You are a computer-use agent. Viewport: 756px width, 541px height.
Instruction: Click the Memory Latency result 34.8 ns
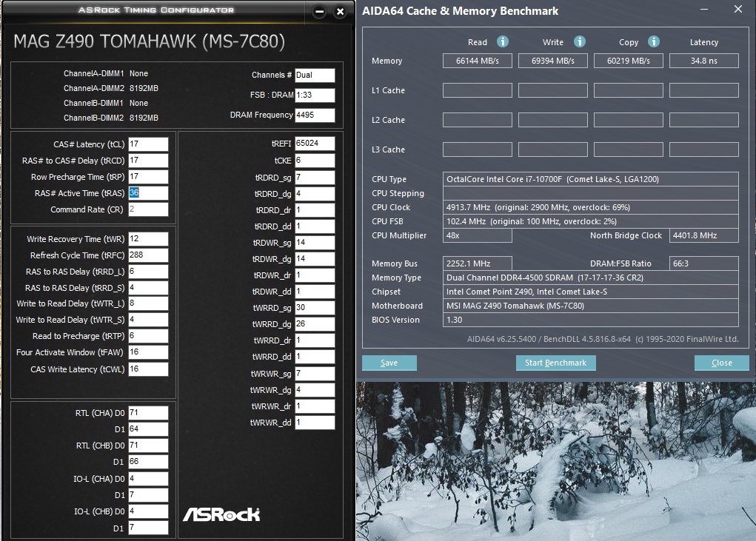pos(704,61)
